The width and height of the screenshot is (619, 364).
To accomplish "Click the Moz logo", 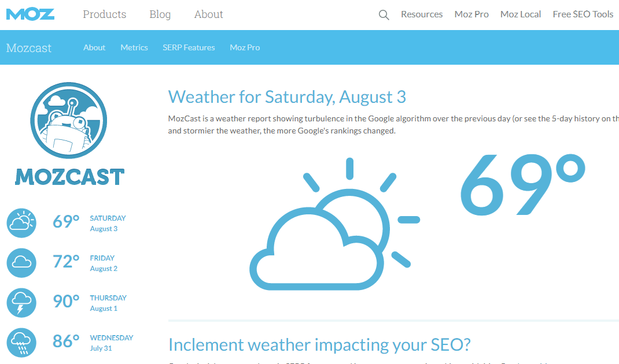I will [30, 14].
